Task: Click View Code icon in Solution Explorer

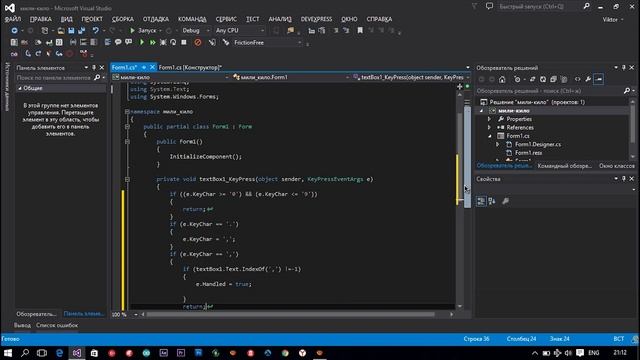Action: 578,80
